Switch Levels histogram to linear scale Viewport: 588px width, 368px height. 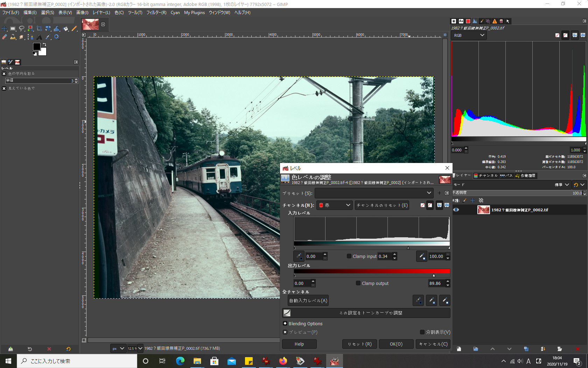click(439, 205)
